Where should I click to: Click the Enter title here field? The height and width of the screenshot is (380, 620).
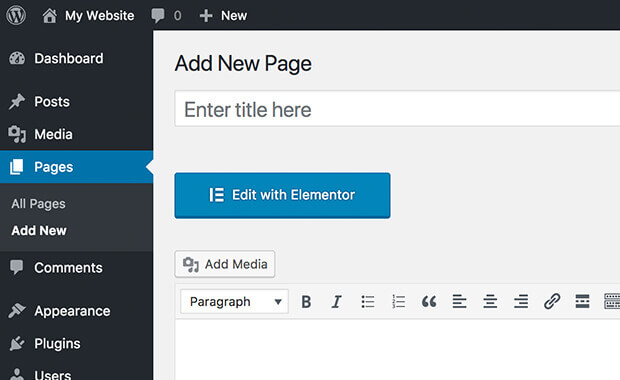coord(397,109)
